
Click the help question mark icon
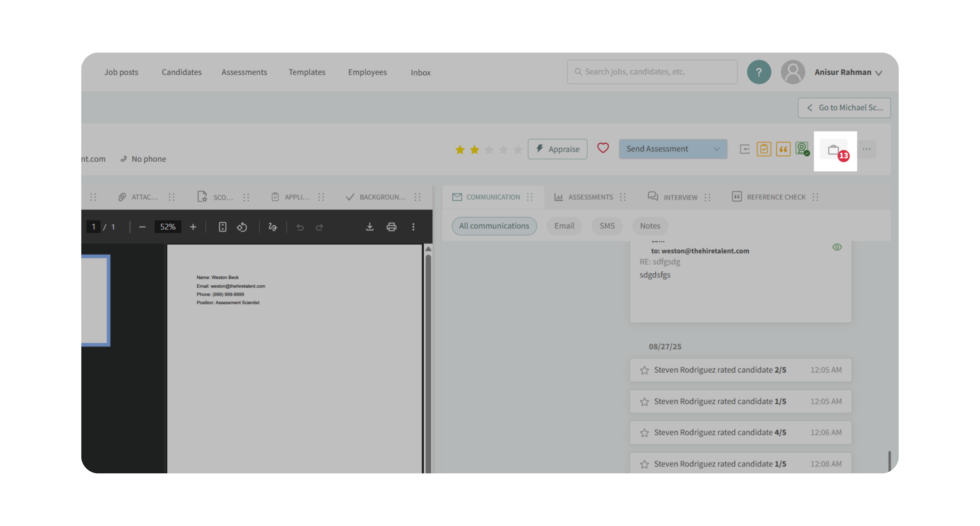point(759,72)
